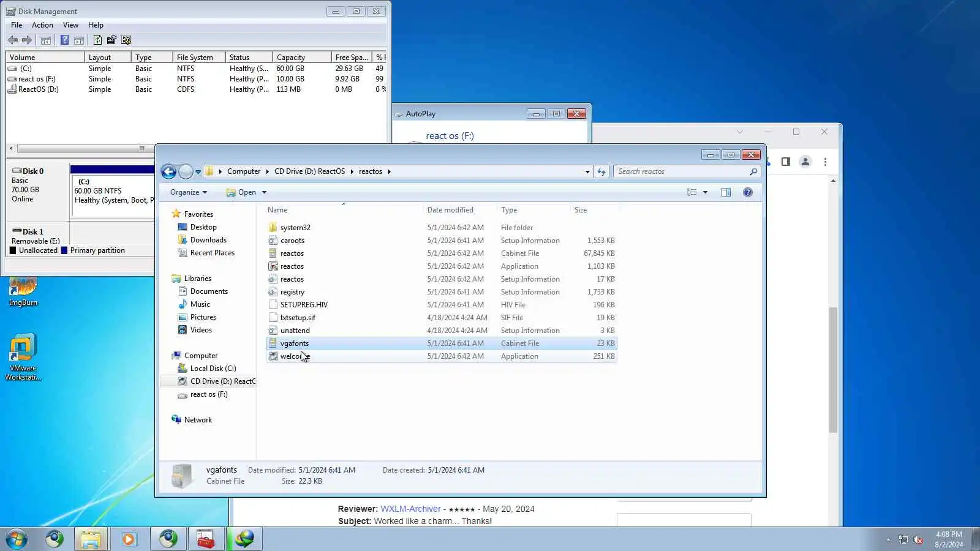Image resolution: width=980 pixels, height=551 pixels.
Task: Click the Forward arrow in Disk Management toolbar
Action: click(27, 40)
